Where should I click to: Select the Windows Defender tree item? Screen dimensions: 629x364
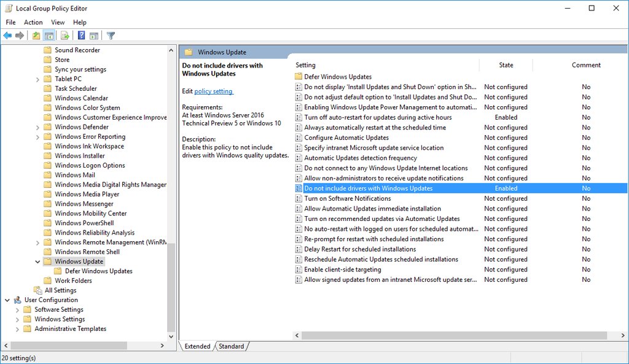pos(81,126)
